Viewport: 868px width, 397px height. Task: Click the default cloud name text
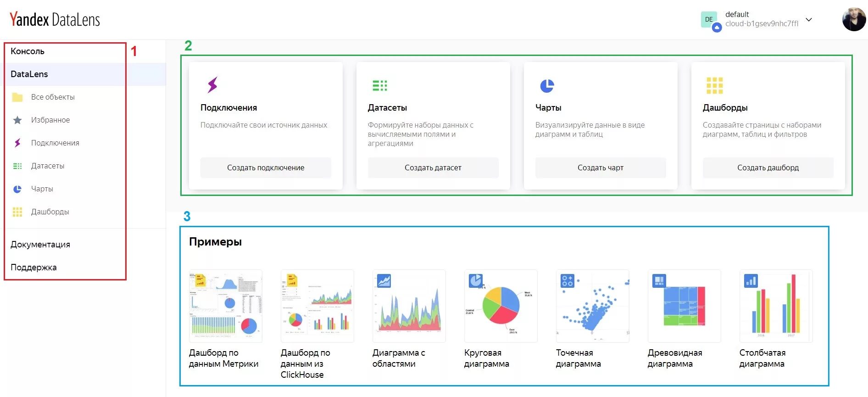737,14
